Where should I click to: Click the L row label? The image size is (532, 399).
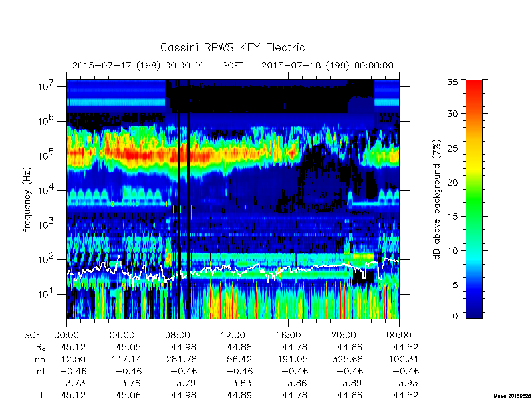43,395
